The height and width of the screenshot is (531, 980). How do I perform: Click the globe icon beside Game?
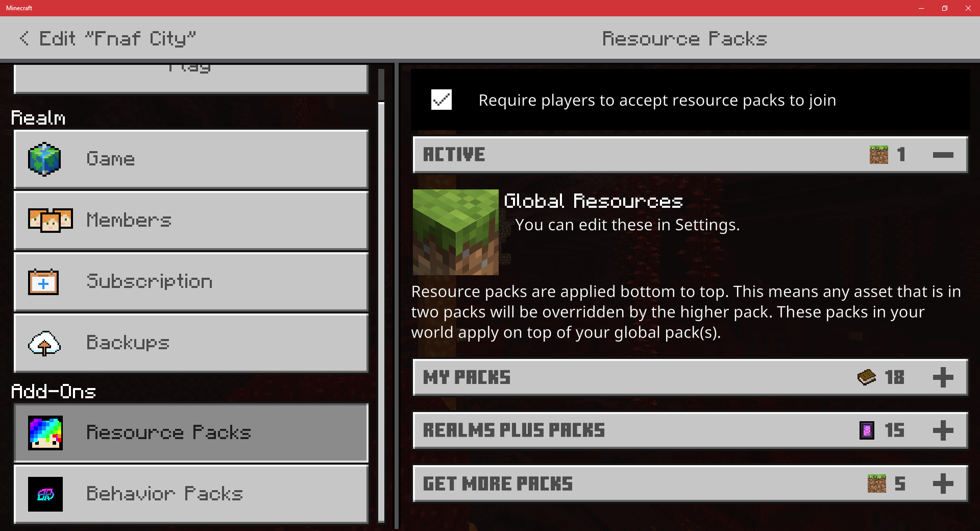44,159
